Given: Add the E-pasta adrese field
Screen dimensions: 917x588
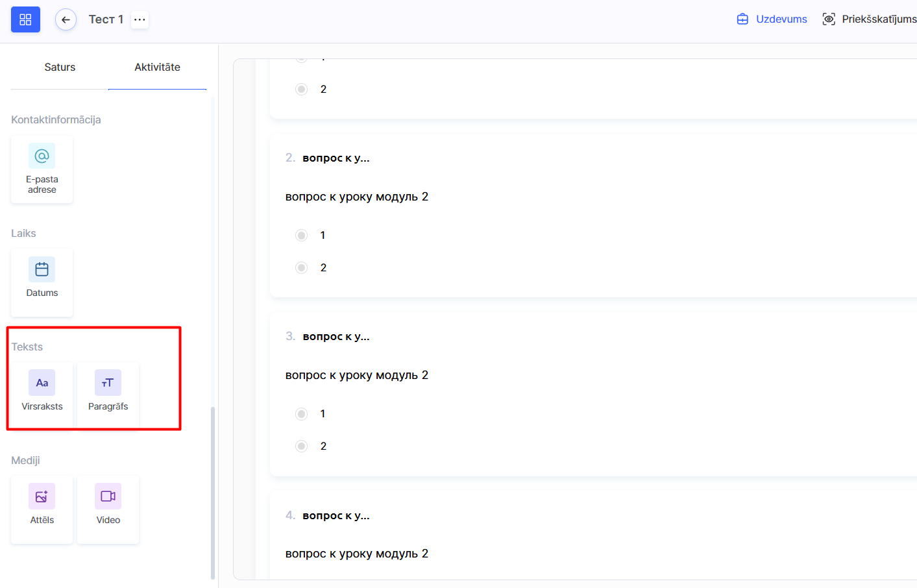Looking at the screenshot, I should point(42,169).
